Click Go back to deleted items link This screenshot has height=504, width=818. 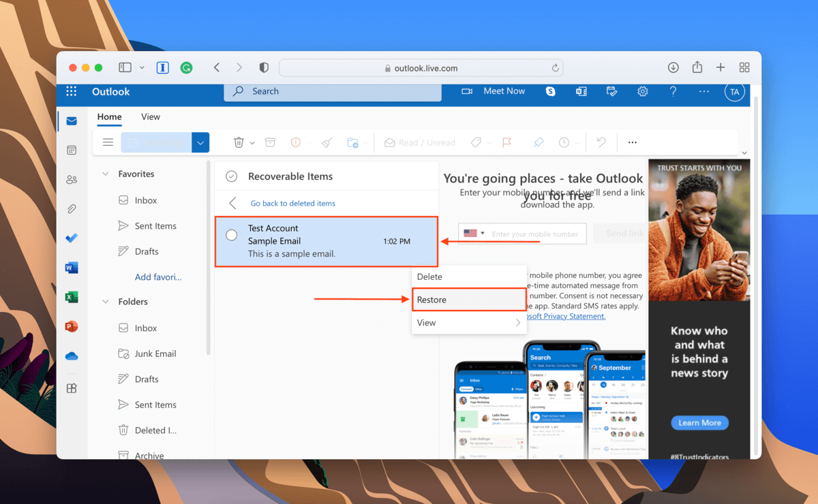point(293,203)
